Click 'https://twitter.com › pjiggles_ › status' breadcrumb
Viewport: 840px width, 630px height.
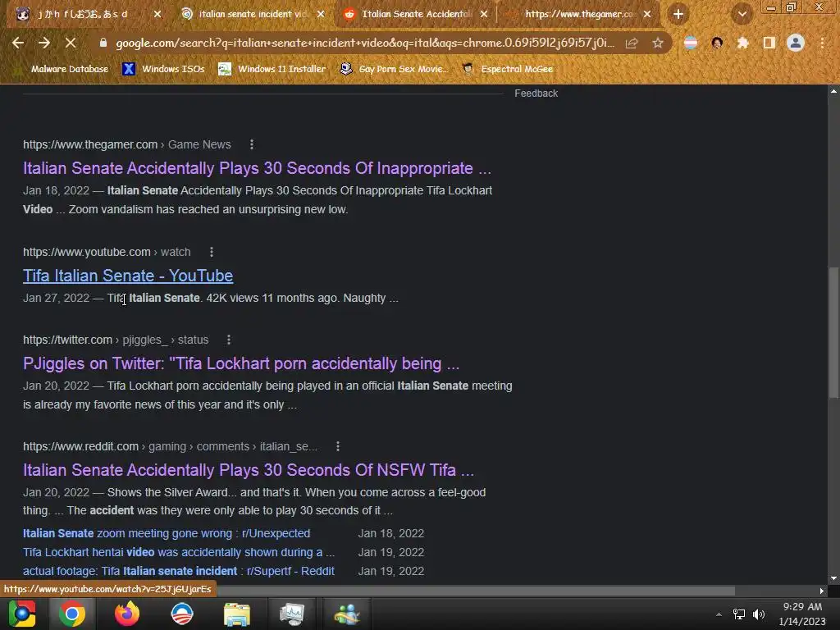click(x=116, y=340)
